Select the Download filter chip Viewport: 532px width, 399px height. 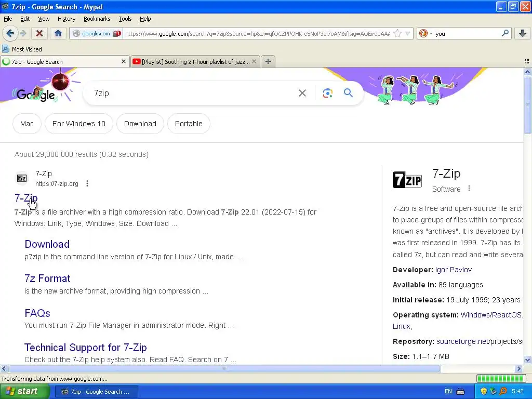click(140, 124)
